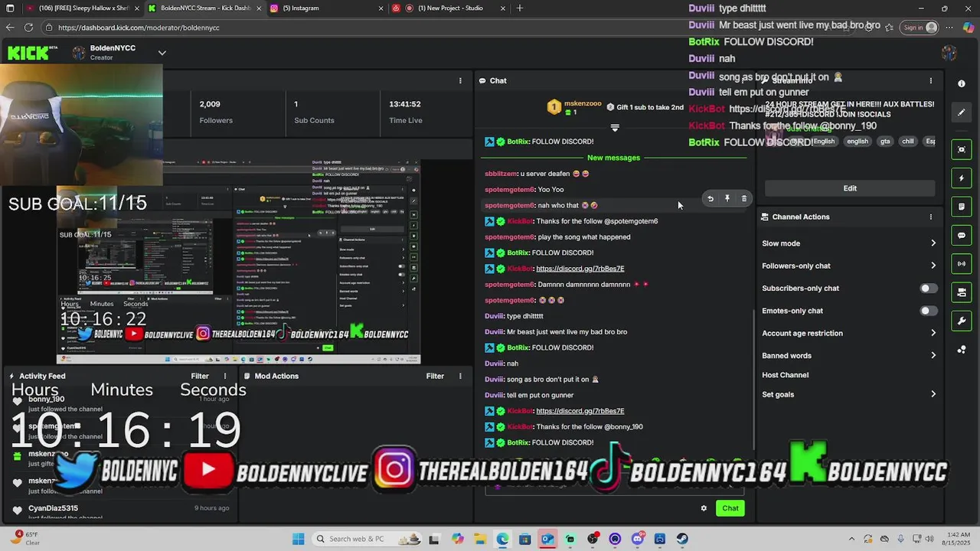Pin the hovered spotemgotem6 chat message
The image size is (980, 551).
click(727, 199)
